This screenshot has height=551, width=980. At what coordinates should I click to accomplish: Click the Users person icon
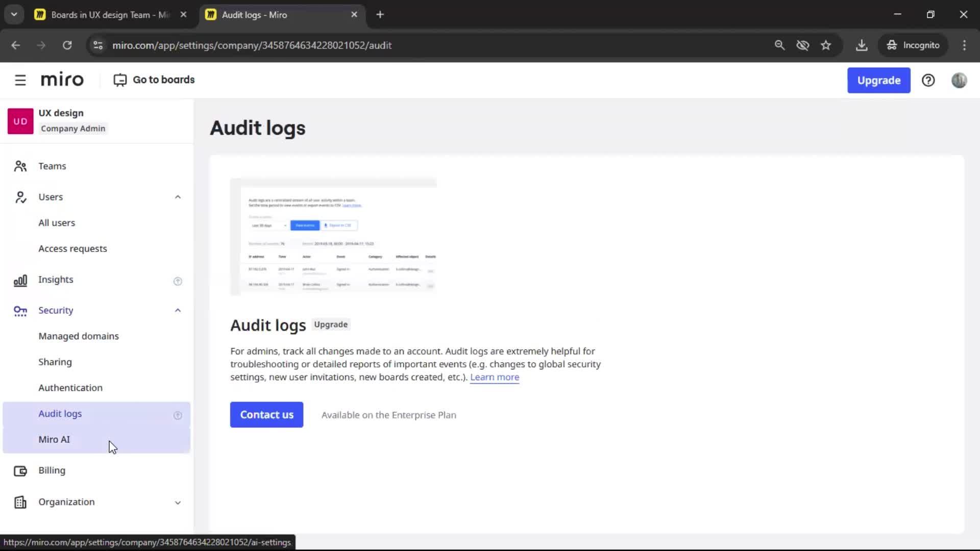click(x=20, y=197)
